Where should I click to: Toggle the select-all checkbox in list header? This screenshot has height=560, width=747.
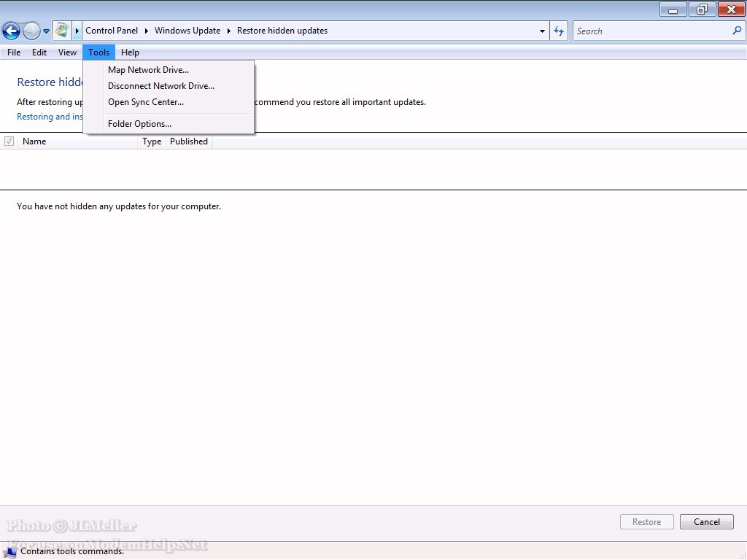click(x=9, y=141)
